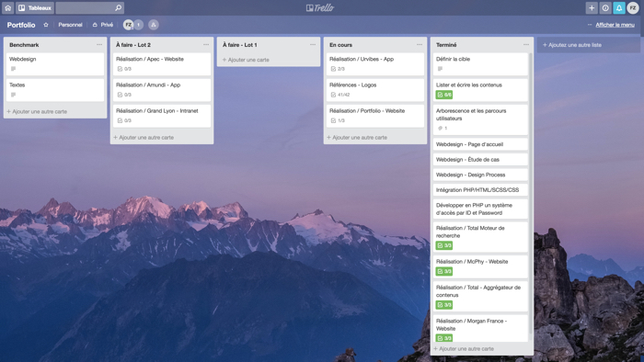Open Arborescence et les parcours utilisateurs card
The image size is (644, 362).
coord(480,119)
